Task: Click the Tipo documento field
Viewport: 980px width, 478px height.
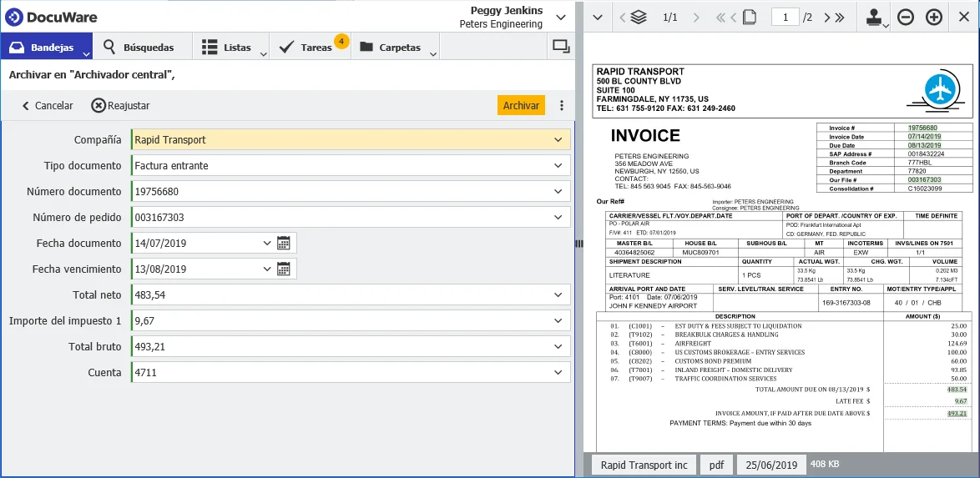Action: click(351, 165)
